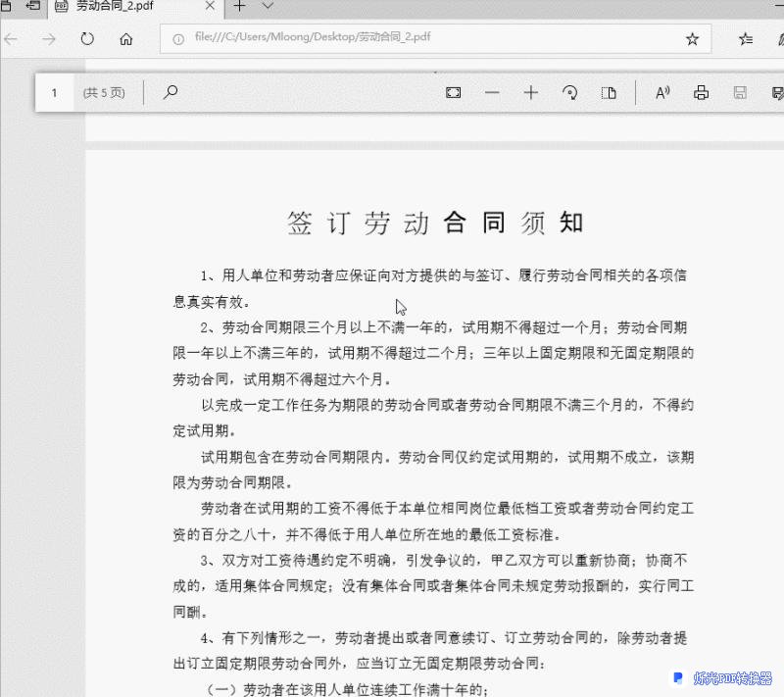Click the line starting 试用期包含在劳动合同期限内
This screenshot has width=784, height=697.
448,457
